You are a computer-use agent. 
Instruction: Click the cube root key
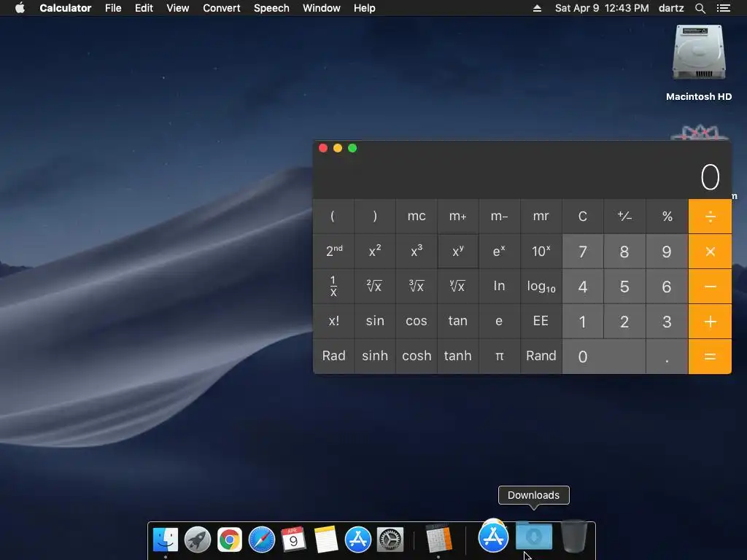click(x=417, y=286)
